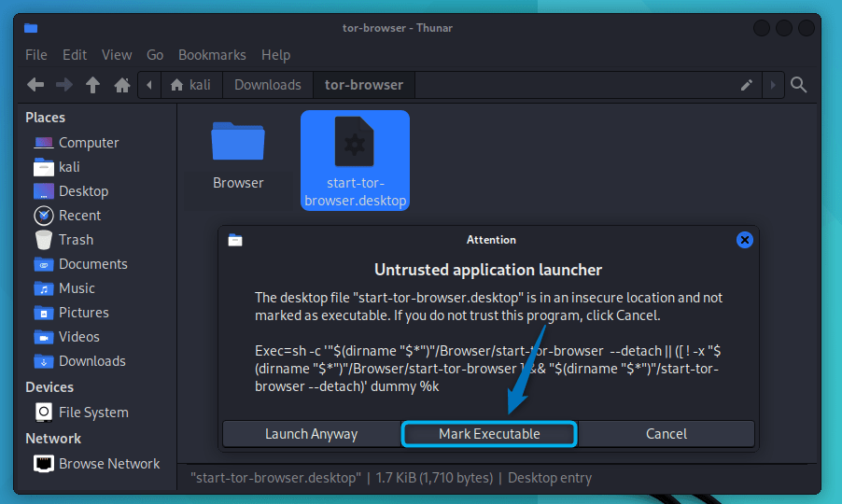Viewport: 842px width, 504px height.
Task: Click the Recent clock icon in the sidebar
Action: [44, 216]
